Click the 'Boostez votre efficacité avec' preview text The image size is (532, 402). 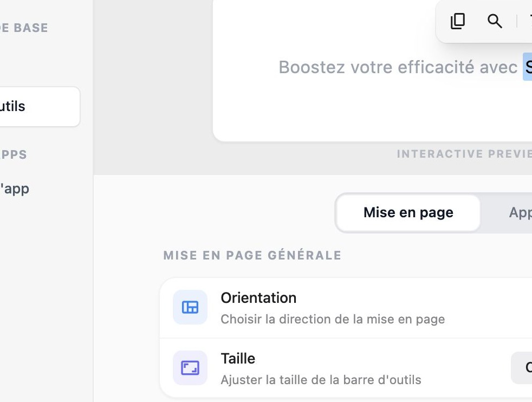398,67
